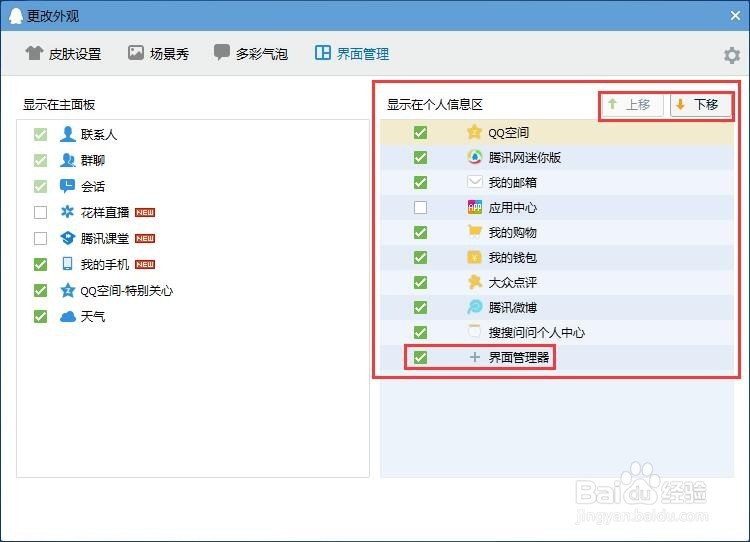Click the shirt icon for 皮肤设置
750x542 pixels.
point(34,53)
